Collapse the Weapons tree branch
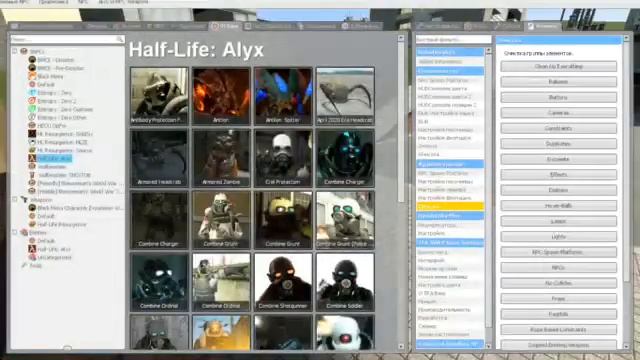 pyautogui.click(x=15, y=200)
